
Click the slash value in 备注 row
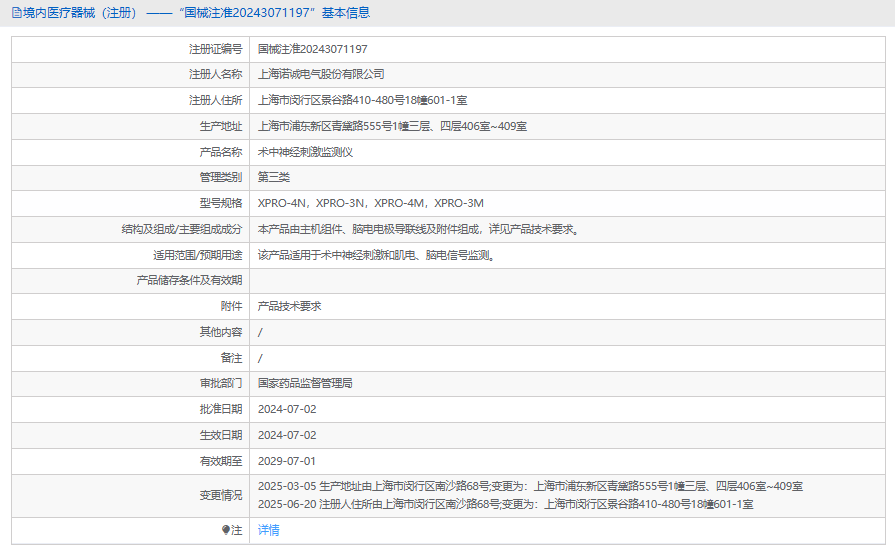click(x=260, y=359)
